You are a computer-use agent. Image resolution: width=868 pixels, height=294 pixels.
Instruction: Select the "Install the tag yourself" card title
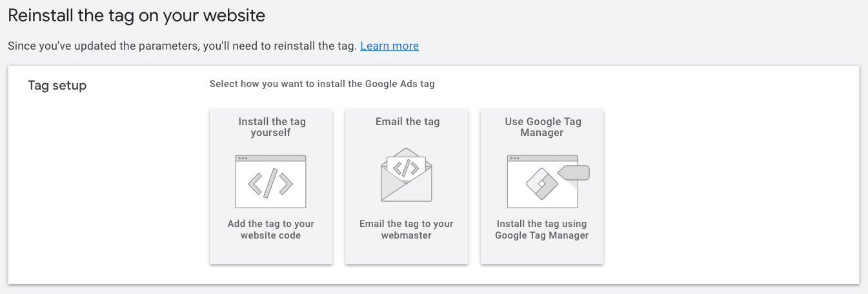(x=271, y=127)
